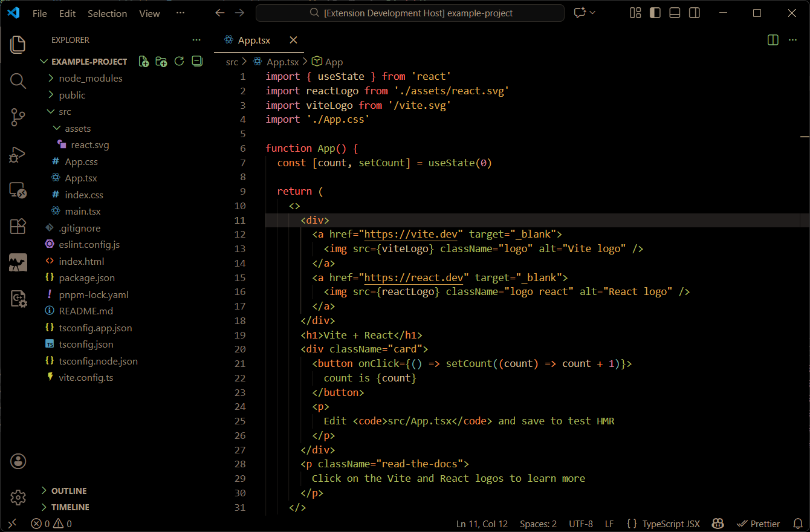Open the Selection menu

tap(108, 13)
